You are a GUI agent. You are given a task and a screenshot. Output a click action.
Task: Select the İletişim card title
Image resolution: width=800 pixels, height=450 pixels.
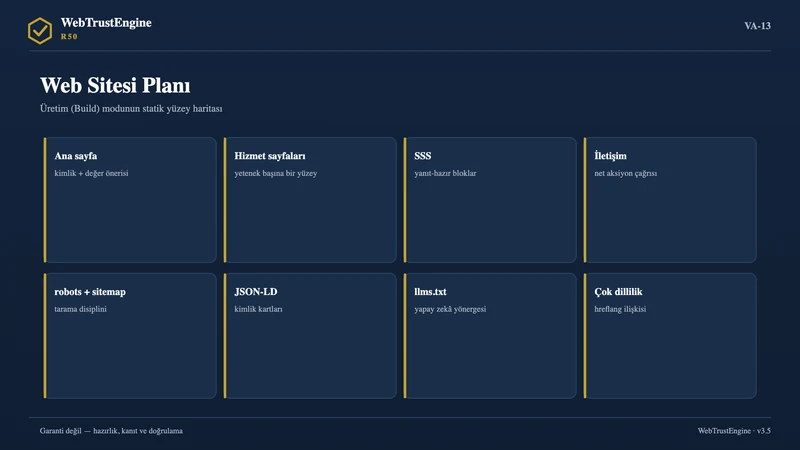610,156
